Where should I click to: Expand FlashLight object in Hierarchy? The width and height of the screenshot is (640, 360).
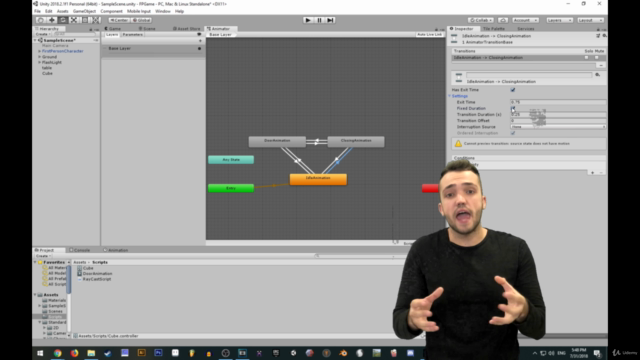pos(40,62)
